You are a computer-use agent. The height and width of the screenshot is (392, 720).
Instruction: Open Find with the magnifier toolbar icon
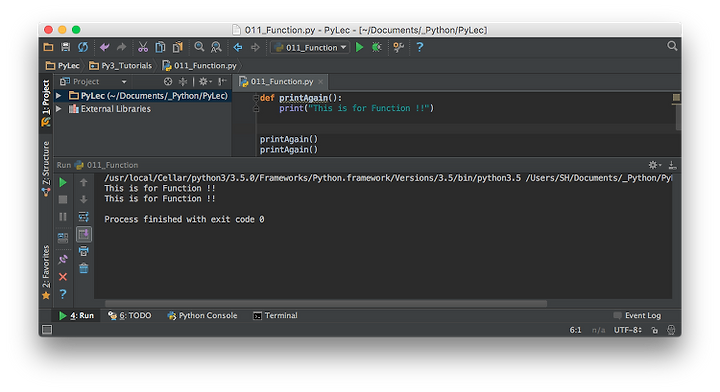pos(199,47)
